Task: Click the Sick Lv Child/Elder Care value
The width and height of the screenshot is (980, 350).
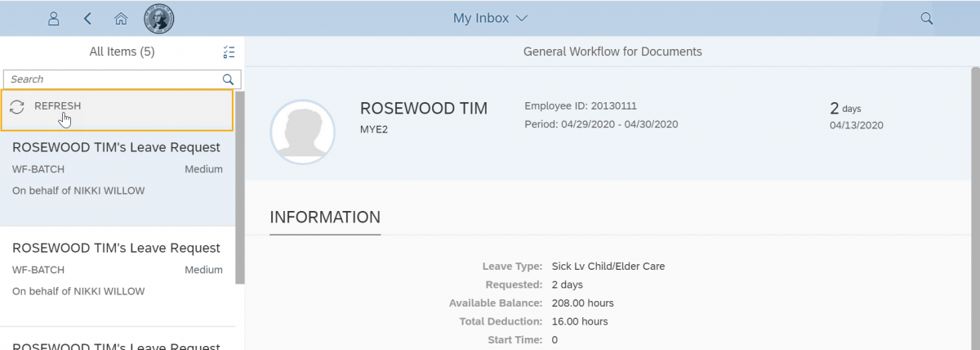Action: click(608, 267)
